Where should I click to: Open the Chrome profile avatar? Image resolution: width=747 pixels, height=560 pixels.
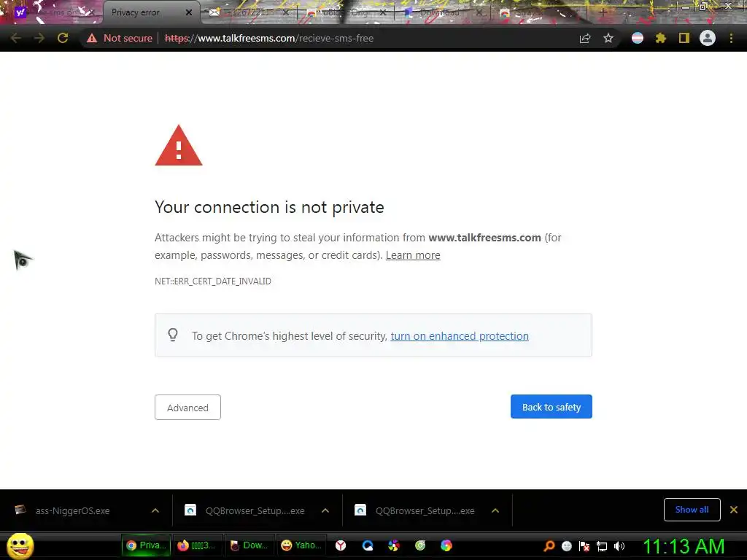[x=708, y=38]
